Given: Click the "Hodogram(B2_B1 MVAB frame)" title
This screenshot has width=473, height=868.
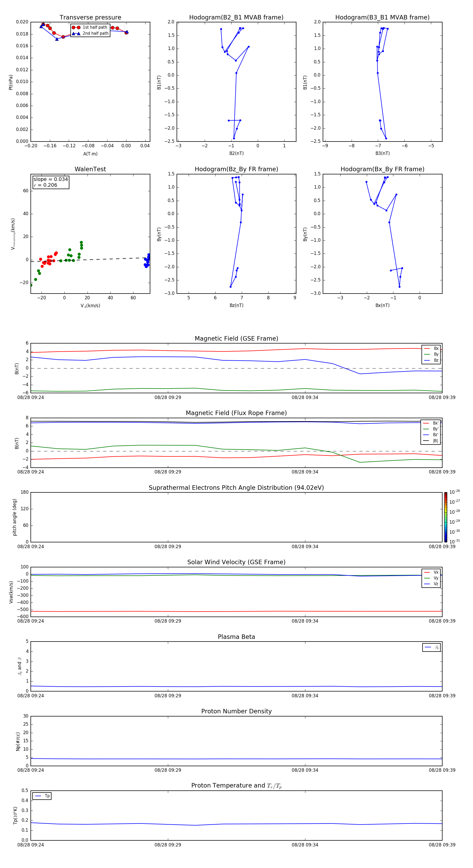Looking at the screenshot, I should pos(236,18).
